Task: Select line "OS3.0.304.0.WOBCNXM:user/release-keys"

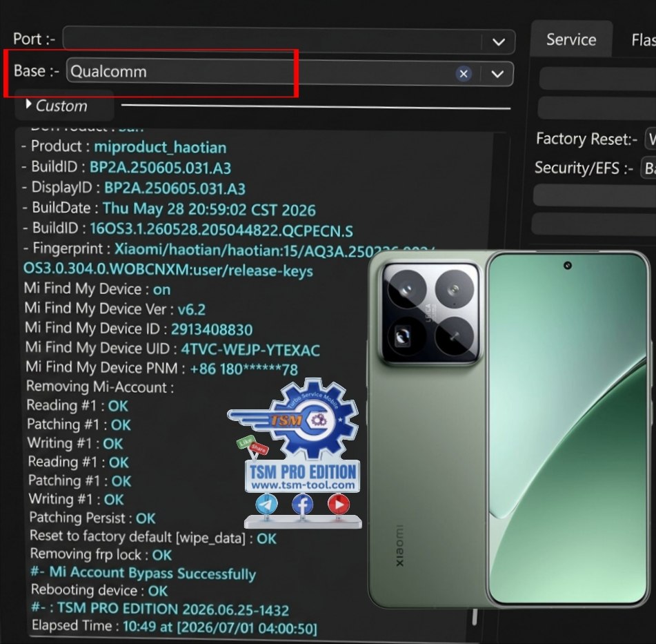Action: coord(168,269)
